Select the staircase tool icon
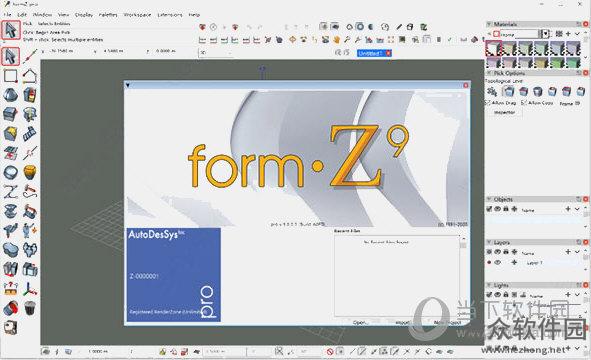This screenshot has height=360, width=591. point(30,133)
